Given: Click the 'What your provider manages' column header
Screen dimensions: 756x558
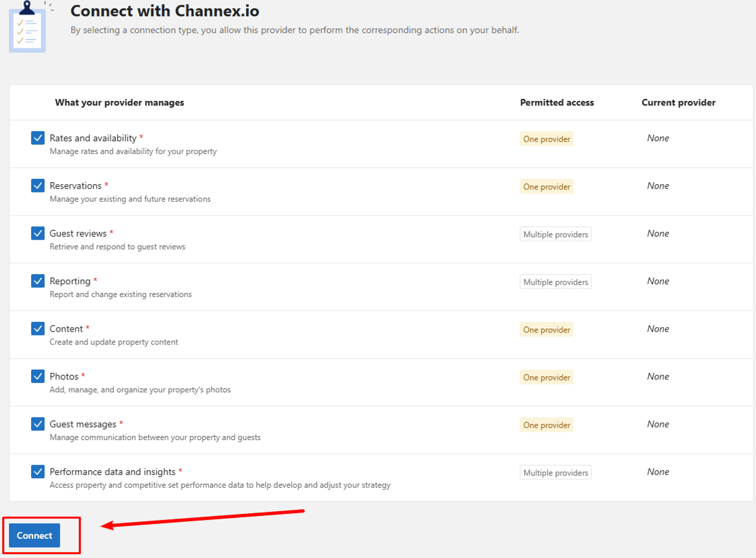Looking at the screenshot, I should 120,102.
